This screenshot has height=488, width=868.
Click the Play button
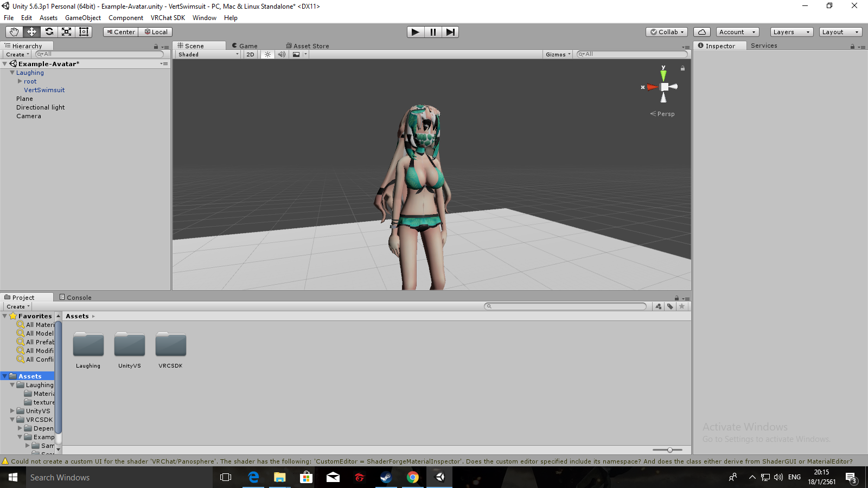click(416, 32)
